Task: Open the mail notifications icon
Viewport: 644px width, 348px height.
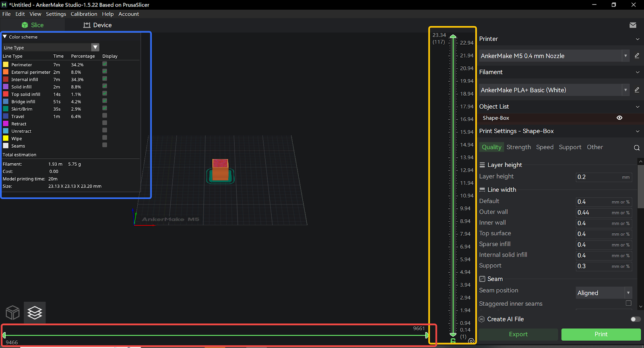Action: (633, 25)
